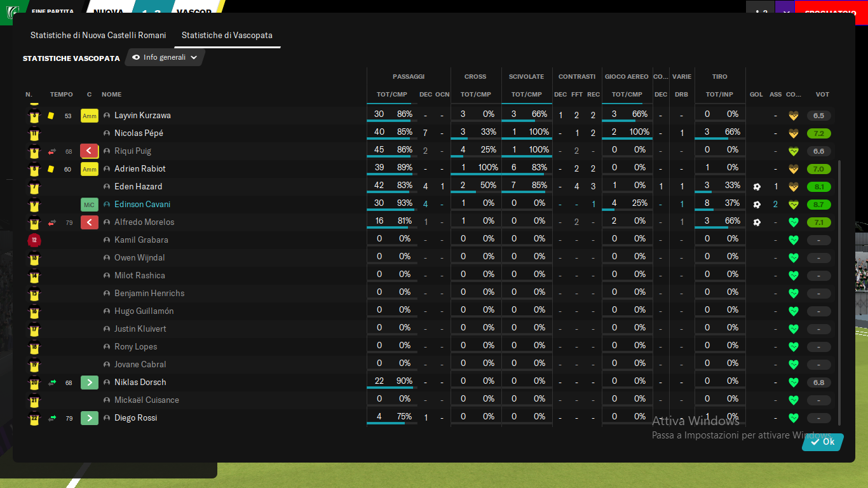Click Riqui Puig's condition heart icon
Screen dimensions: 868x488
pyautogui.click(x=793, y=151)
